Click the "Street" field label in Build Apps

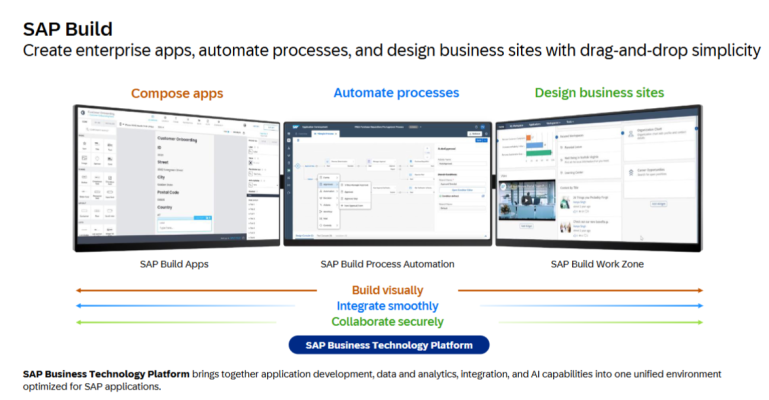163,162
